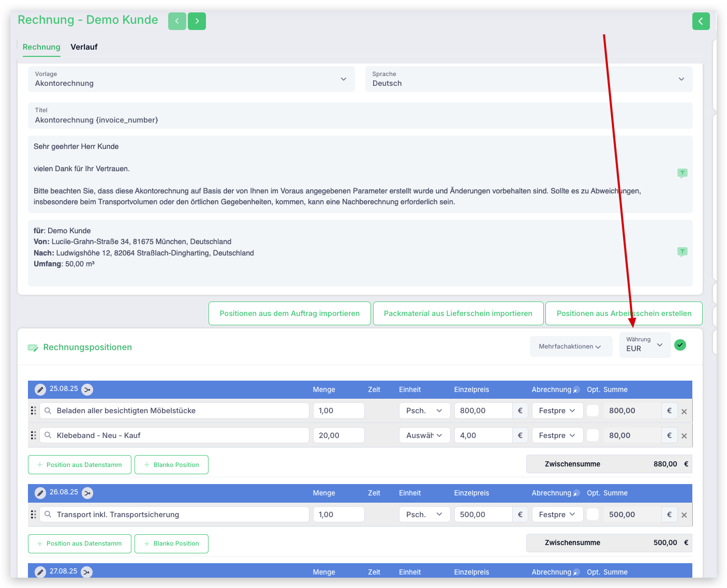Toggle optional checkbox for Transport inkl. row

(x=593, y=515)
